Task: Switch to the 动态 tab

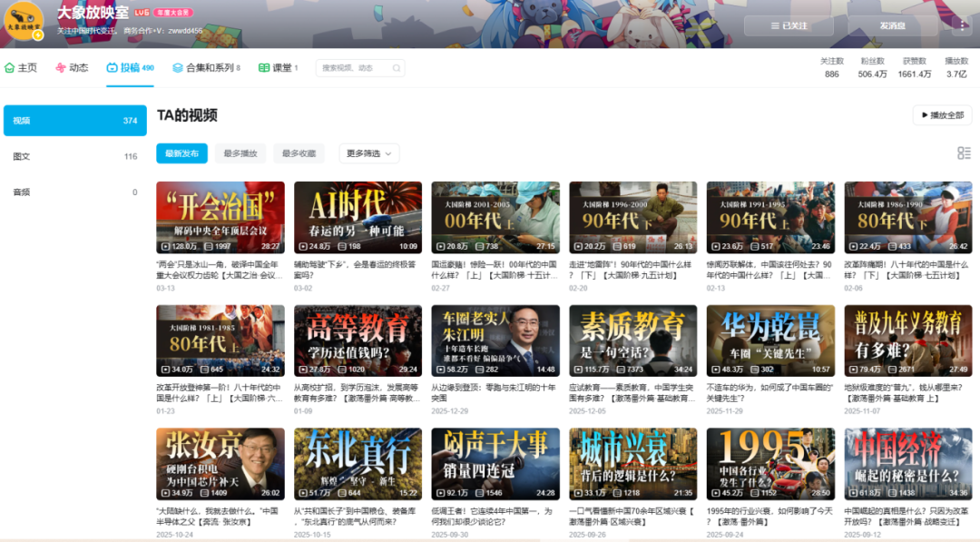Action: coord(72,68)
